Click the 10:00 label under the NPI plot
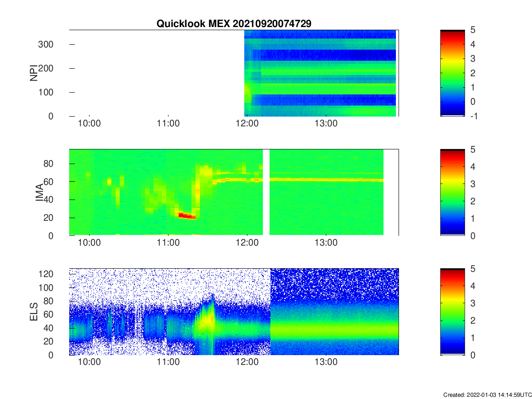 point(90,124)
